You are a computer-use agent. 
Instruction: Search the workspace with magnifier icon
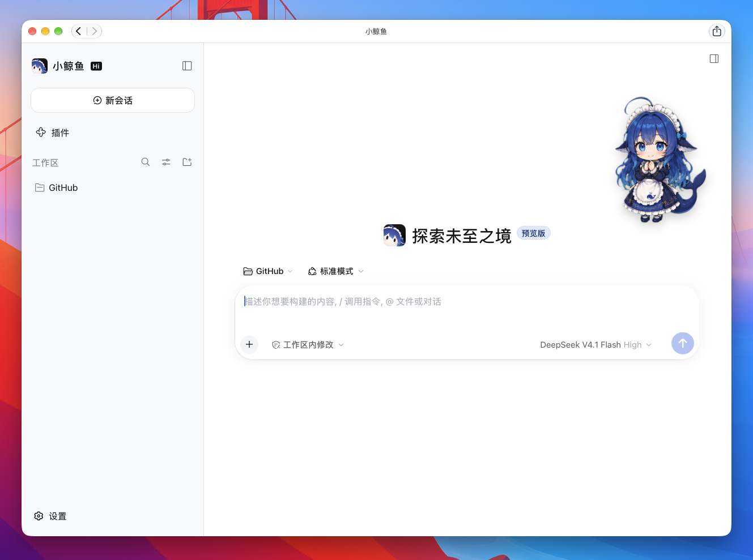point(146,162)
